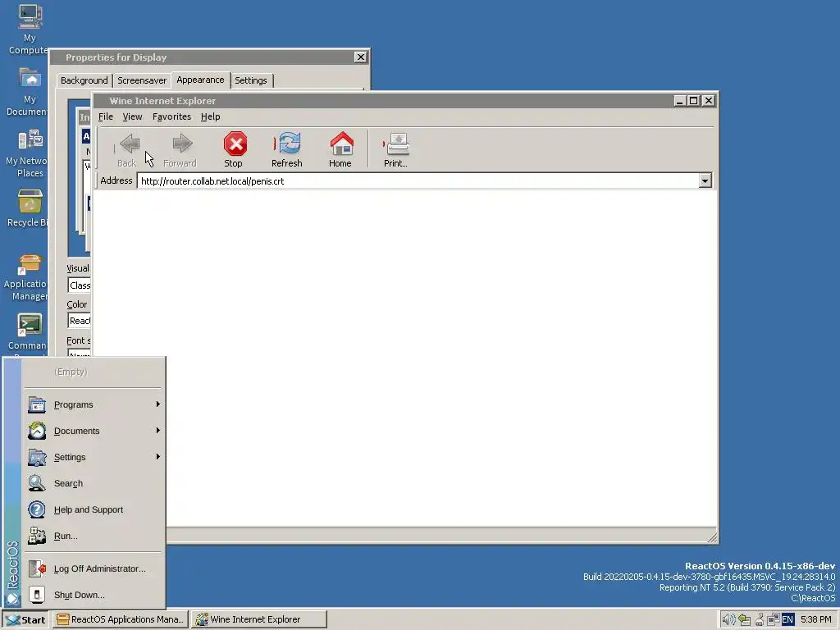840x630 pixels.
Task: Switch to Screensaver tab in Display Properties
Action: [x=142, y=80]
